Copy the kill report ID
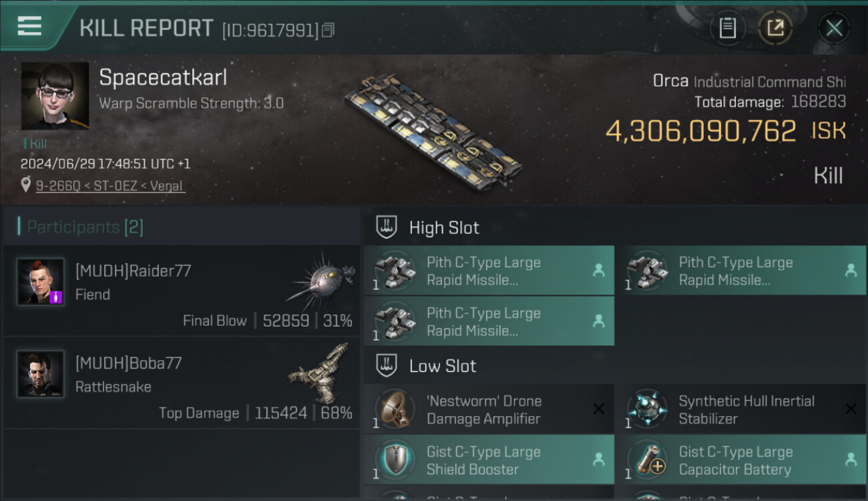The image size is (868, 501). click(328, 30)
